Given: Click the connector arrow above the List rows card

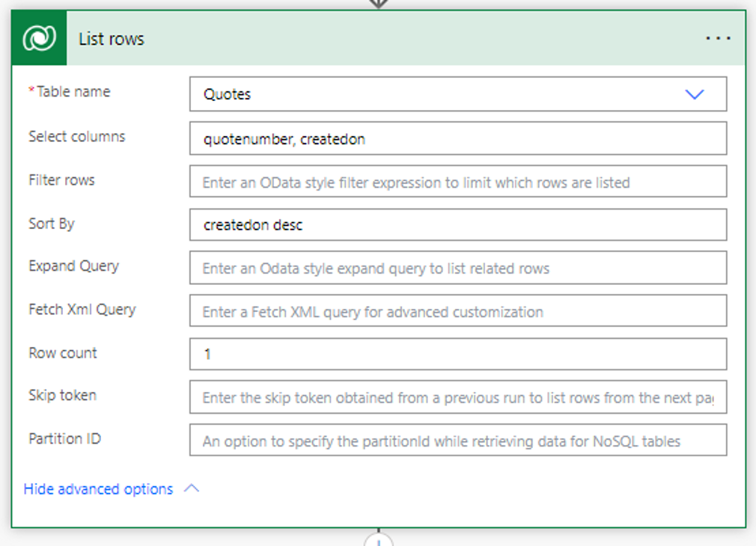Looking at the screenshot, I should point(379,4).
